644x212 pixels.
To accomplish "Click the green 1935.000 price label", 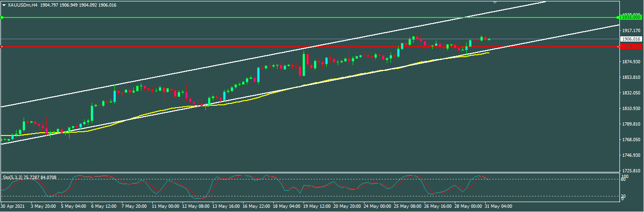I will click(x=632, y=17).
